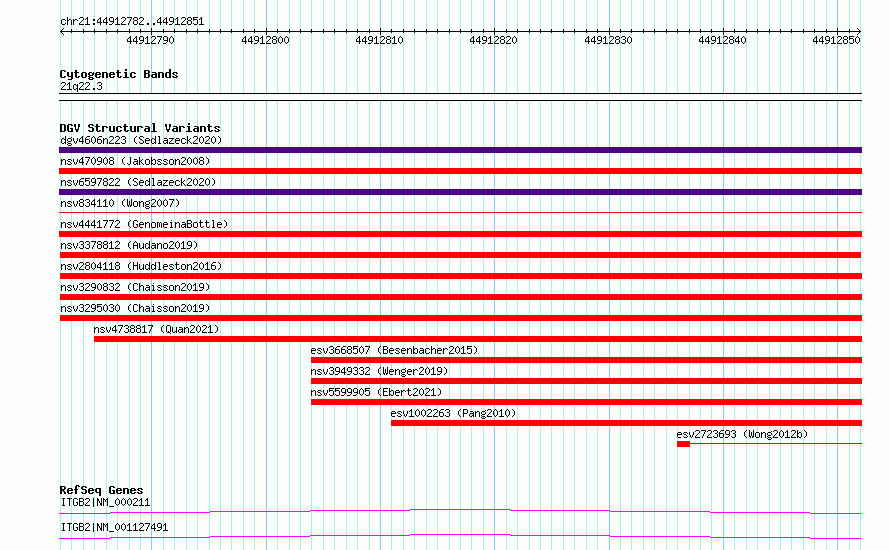Click the thin red line under nsv834110
This screenshot has width=890, height=550.
[x=460, y=213]
